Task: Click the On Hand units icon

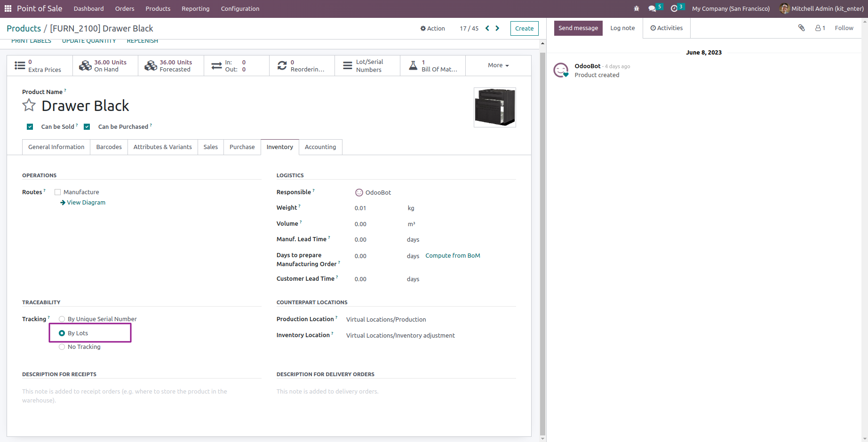Action: click(x=86, y=65)
